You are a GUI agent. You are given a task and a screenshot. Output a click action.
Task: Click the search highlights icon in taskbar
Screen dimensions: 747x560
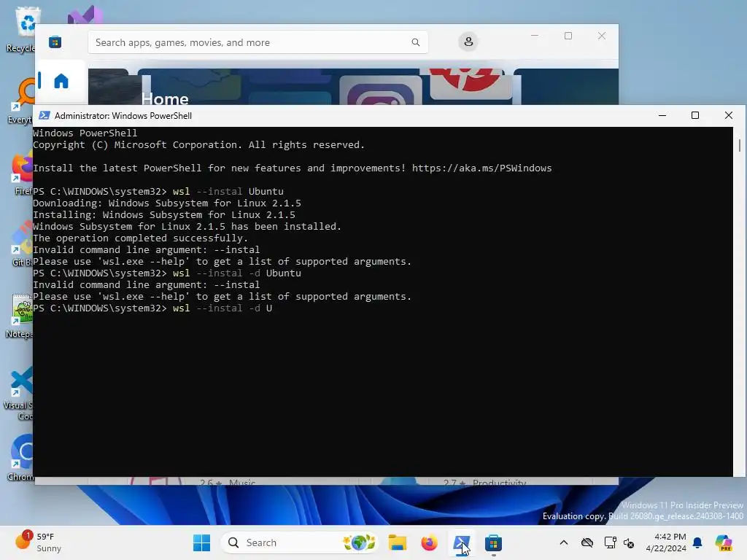[x=359, y=542]
